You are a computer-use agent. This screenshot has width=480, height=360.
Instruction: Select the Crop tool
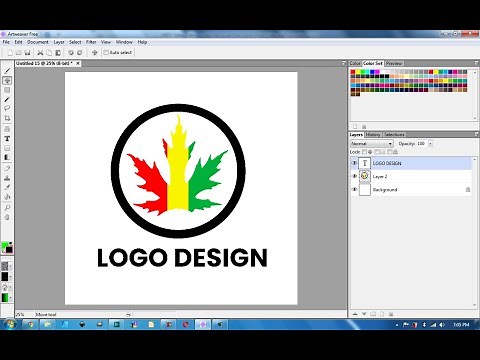click(7, 118)
